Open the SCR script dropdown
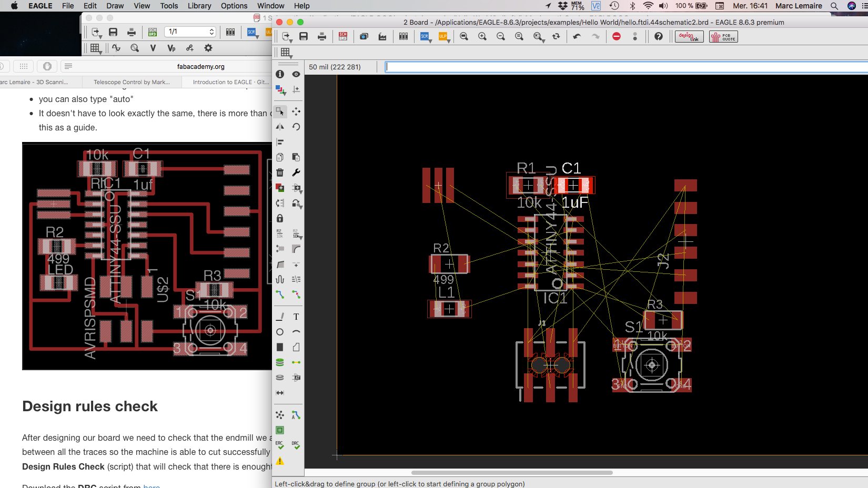This screenshot has width=868, height=488. point(425,37)
